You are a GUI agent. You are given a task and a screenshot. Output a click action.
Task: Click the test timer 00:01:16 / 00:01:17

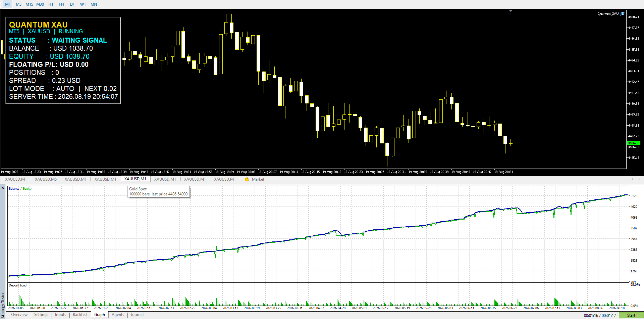pos(600,316)
